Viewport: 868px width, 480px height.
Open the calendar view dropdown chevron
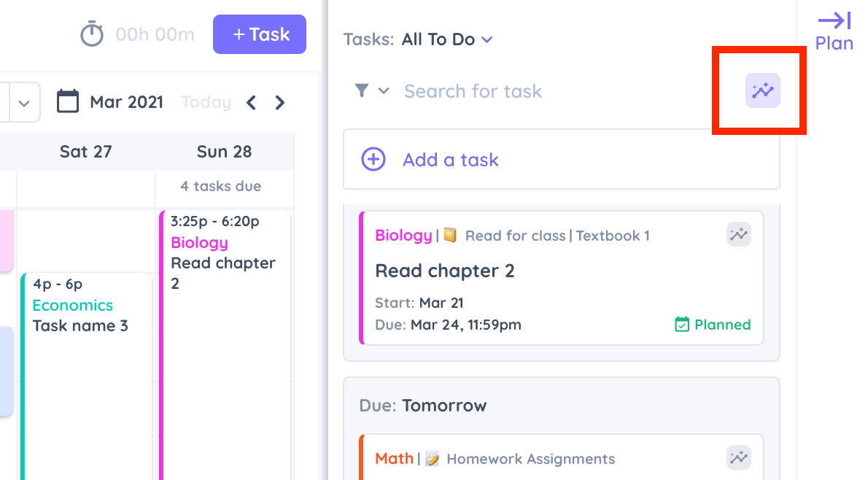click(24, 103)
